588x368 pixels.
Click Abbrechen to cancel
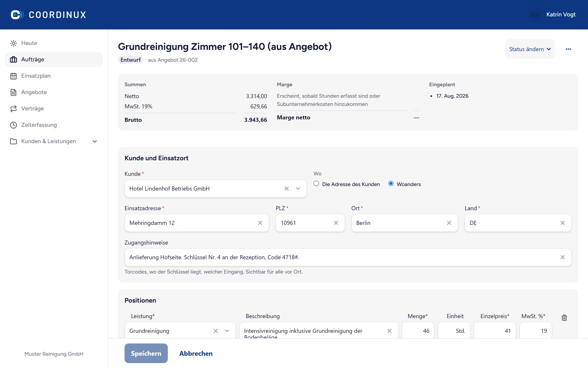pos(196,353)
